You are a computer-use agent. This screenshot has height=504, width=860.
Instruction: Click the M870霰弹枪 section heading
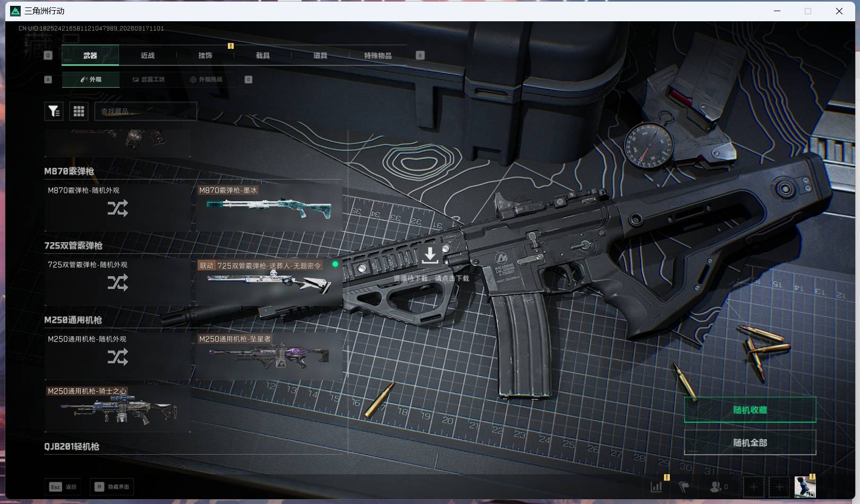click(69, 171)
